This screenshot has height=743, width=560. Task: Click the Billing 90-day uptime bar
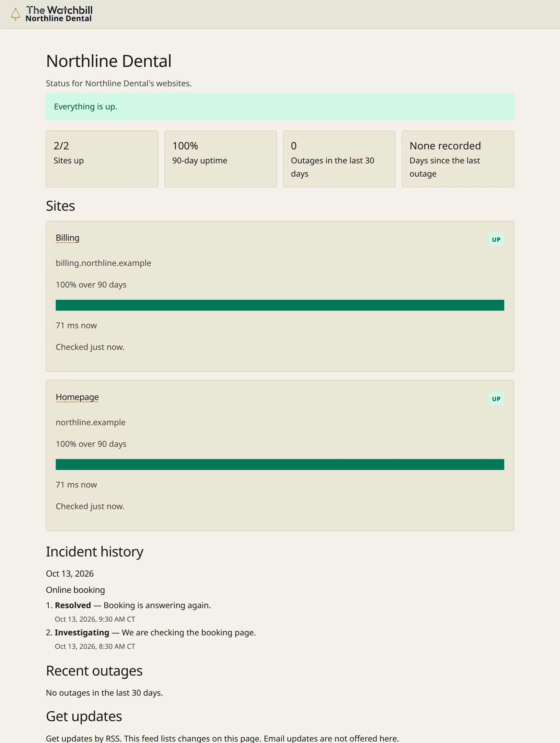[280, 305]
